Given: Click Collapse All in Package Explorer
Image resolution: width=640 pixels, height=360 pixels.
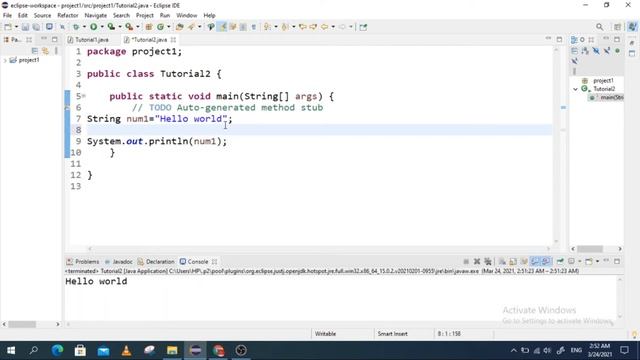Looking at the screenshot, I should click(x=35, y=51).
